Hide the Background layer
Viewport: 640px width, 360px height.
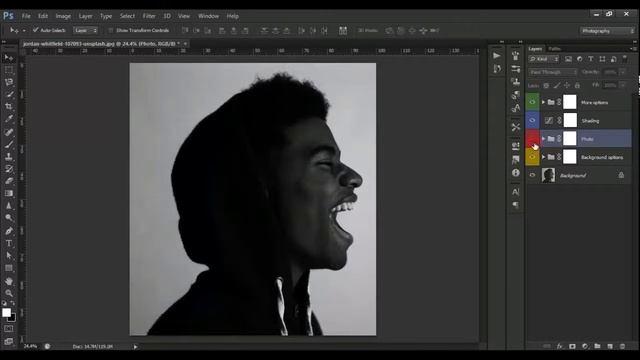[532, 175]
